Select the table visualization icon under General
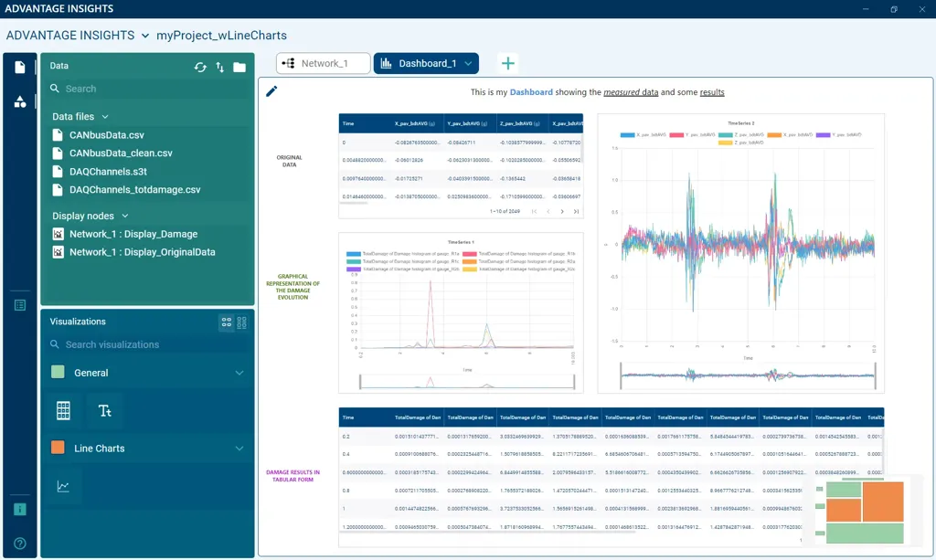Image resolution: width=936 pixels, height=560 pixels. 63,411
